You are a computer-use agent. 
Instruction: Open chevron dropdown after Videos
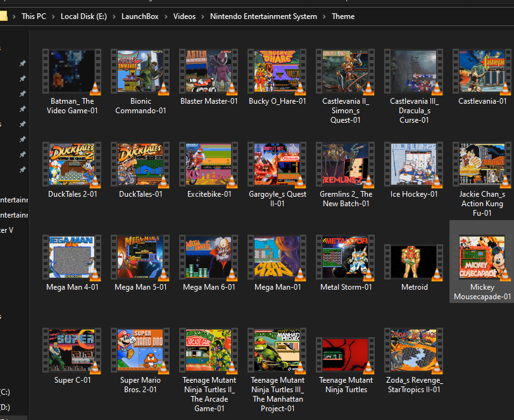(203, 16)
